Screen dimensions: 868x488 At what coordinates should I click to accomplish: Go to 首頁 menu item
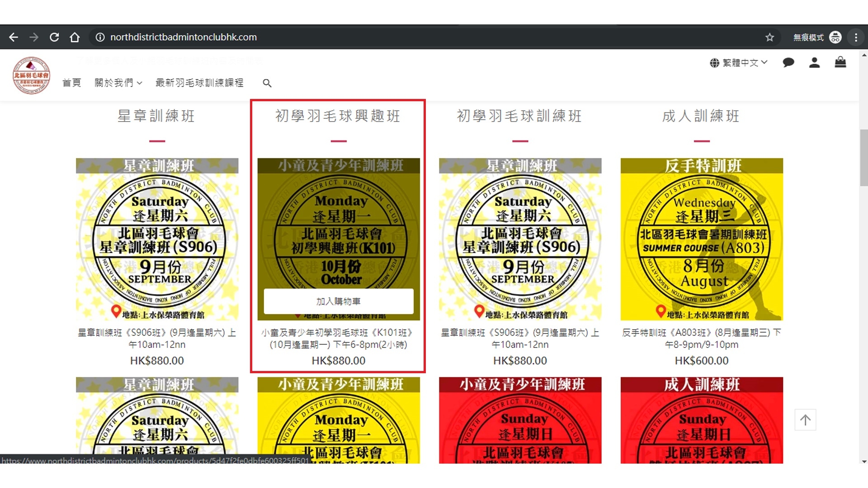tap(71, 83)
